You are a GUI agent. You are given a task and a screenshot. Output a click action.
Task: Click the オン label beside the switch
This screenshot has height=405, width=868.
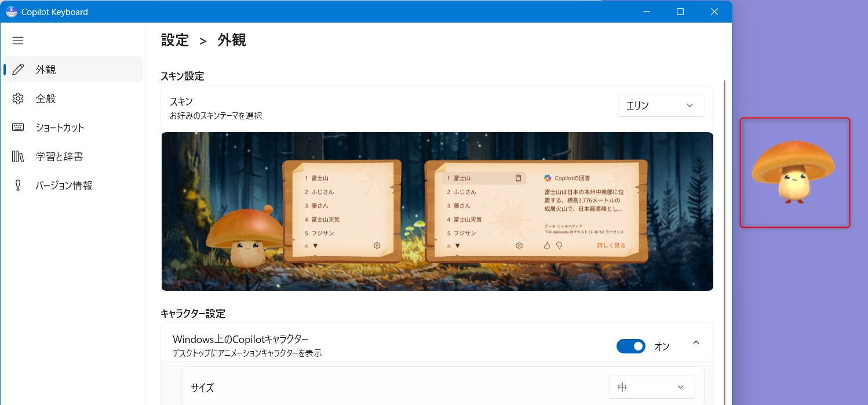pyautogui.click(x=662, y=346)
